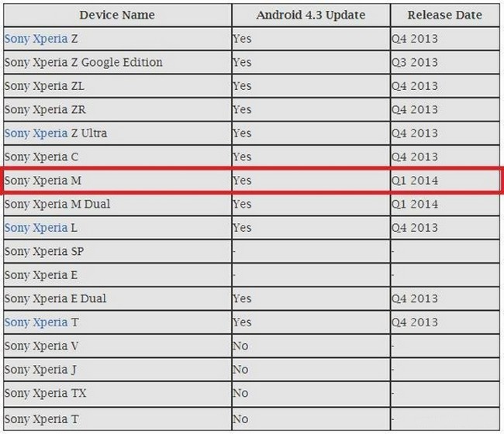Click the blue Sony Xperia T link
Screen dimensions: 504x434
[36, 322]
